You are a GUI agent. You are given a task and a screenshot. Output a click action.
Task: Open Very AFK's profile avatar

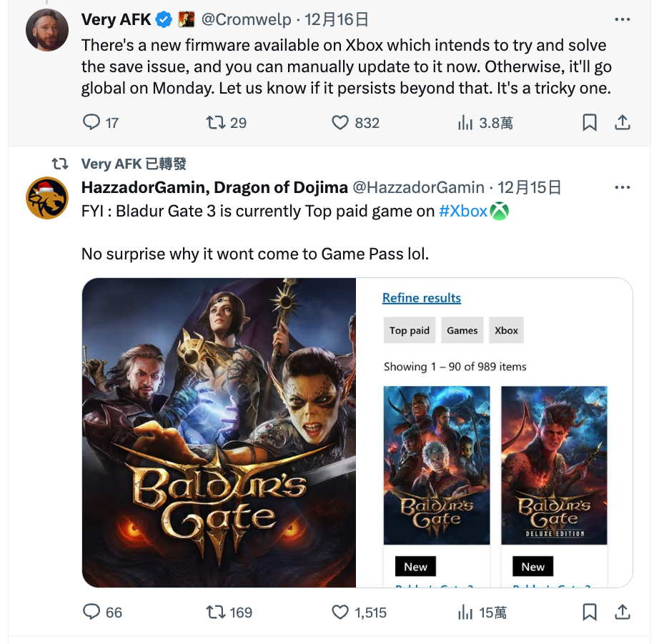tap(47, 30)
